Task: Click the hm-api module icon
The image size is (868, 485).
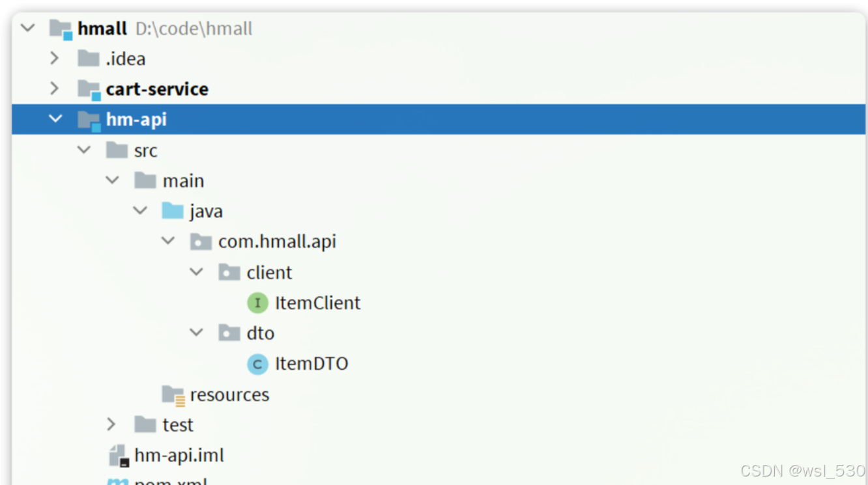Action: [89, 119]
